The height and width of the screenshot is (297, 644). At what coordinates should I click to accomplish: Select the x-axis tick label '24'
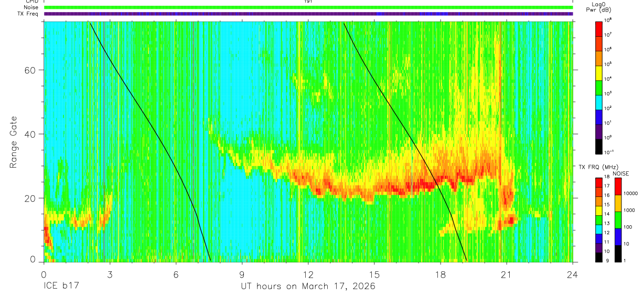573,274
